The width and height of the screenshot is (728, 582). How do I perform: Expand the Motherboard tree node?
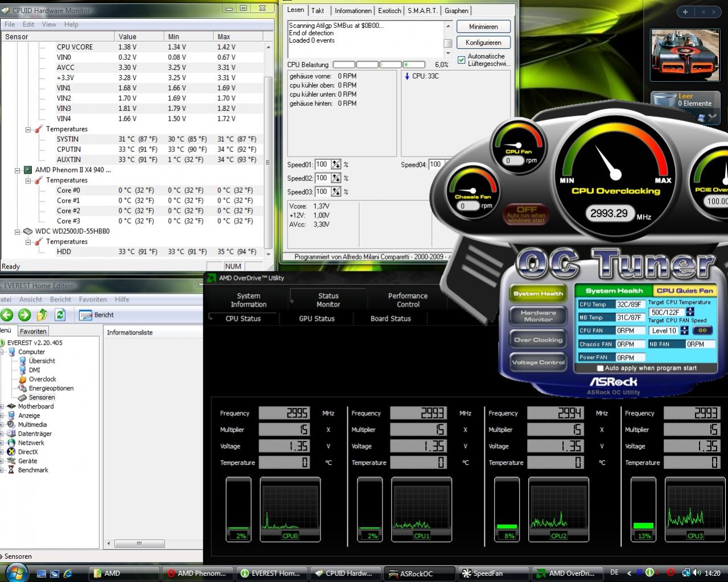point(2,406)
